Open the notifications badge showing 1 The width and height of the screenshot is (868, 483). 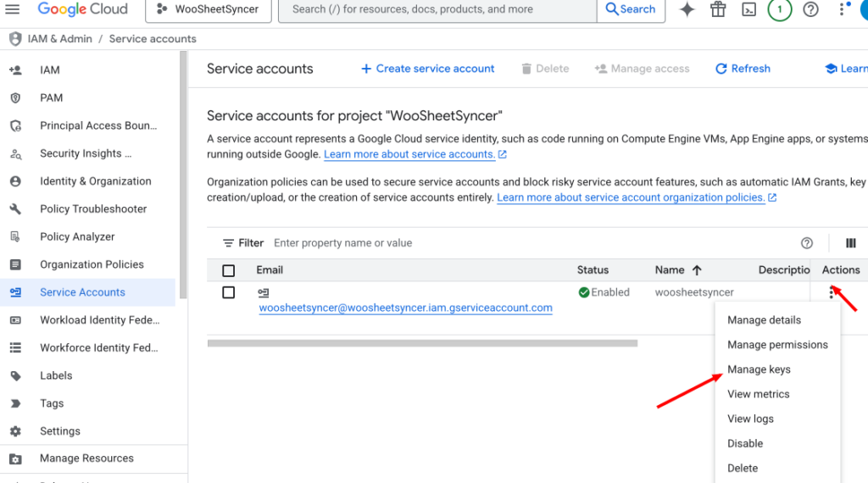[780, 9]
